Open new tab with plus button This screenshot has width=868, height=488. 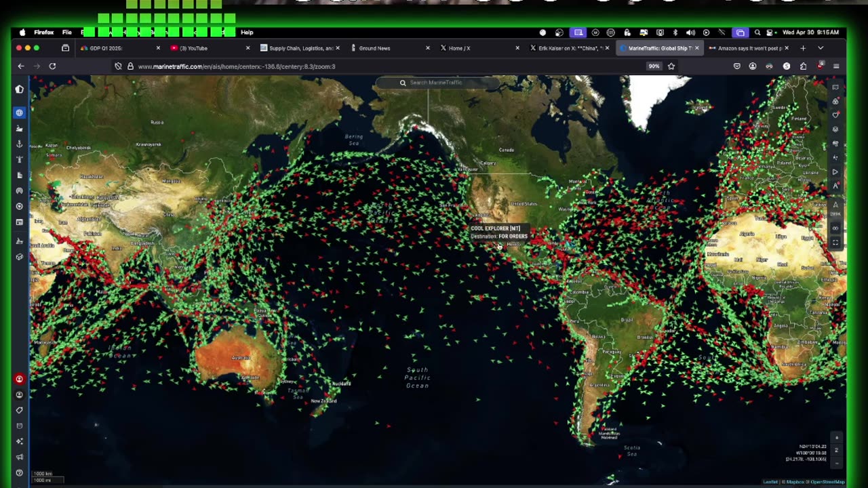click(x=803, y=48)
